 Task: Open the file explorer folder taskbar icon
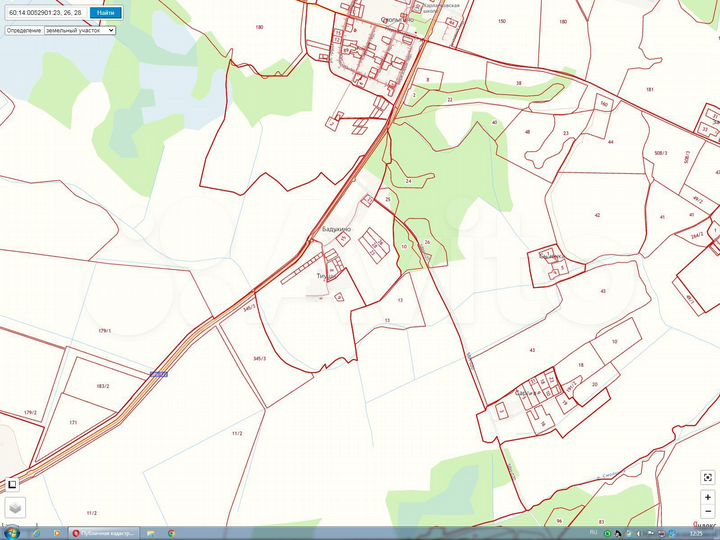coord(151,533)
